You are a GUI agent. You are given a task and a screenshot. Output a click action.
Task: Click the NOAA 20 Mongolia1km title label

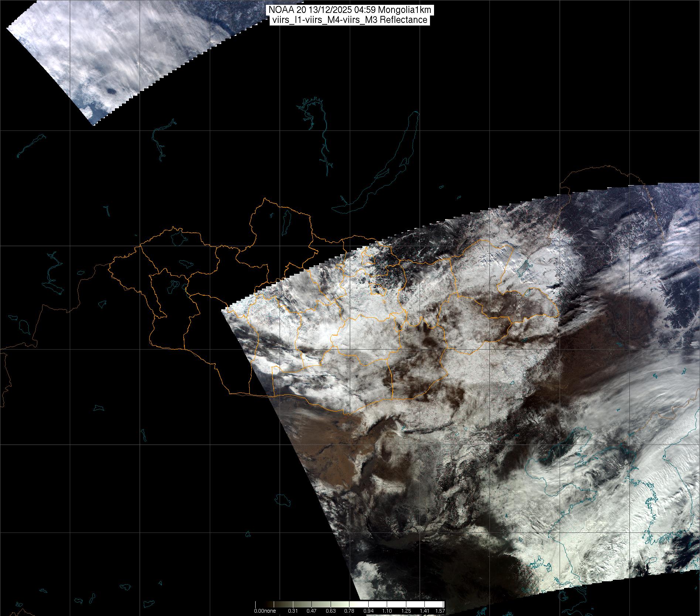pyautogui.click(x=349, y=11)
